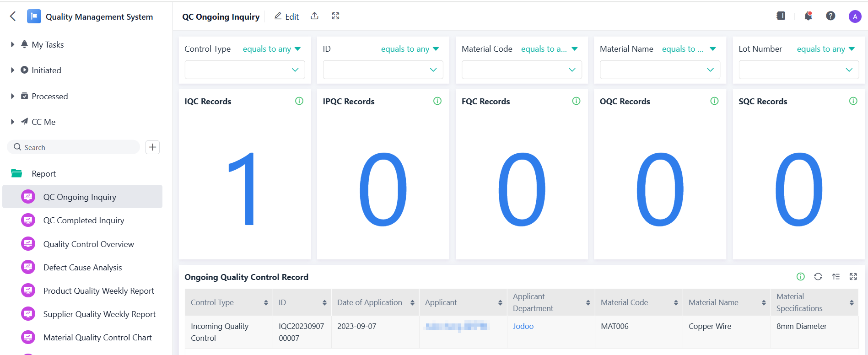
Task: Open the notifications bell
Action: (808, 16)
